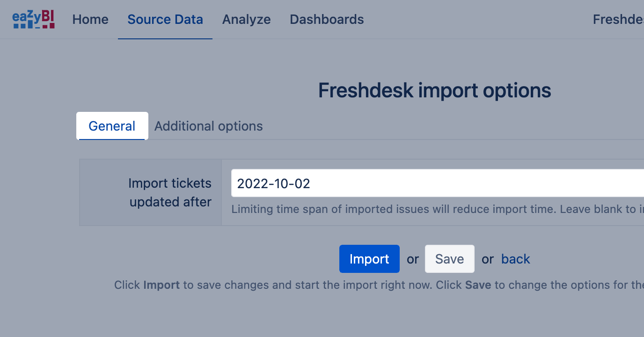
Task: Navigate to Dashboards
Action: pos(327,20)
